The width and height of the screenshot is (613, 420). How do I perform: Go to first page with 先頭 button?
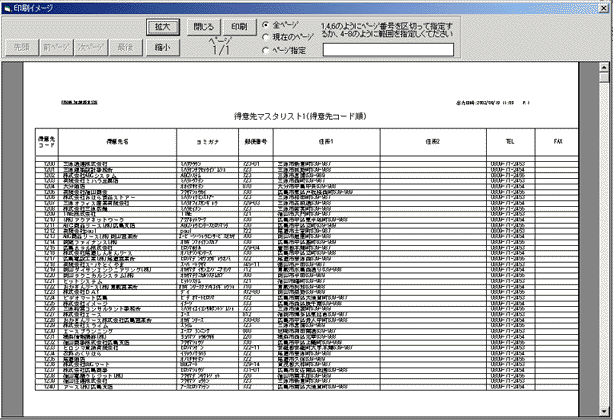point(22,48)
